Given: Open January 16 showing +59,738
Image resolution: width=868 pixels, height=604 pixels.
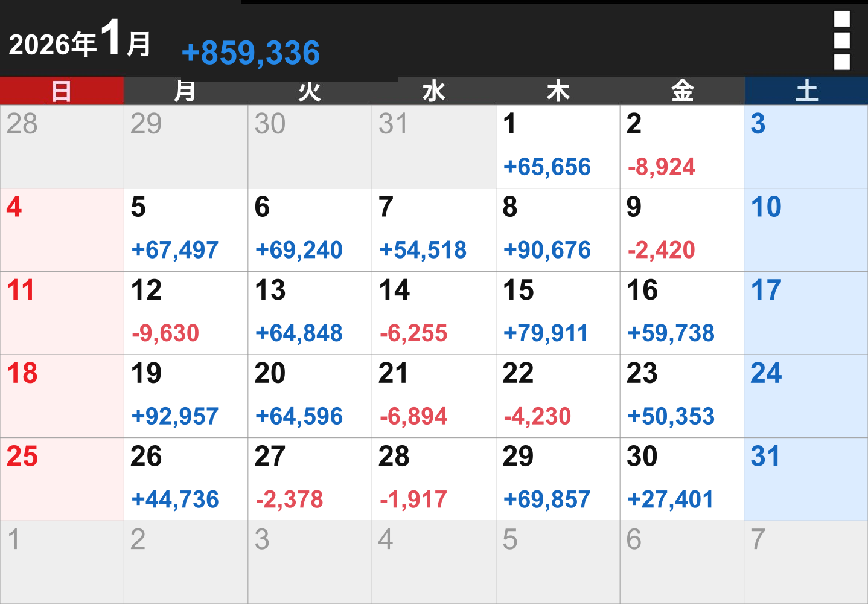Looking at the screenshot, I should tap(682, 313).
